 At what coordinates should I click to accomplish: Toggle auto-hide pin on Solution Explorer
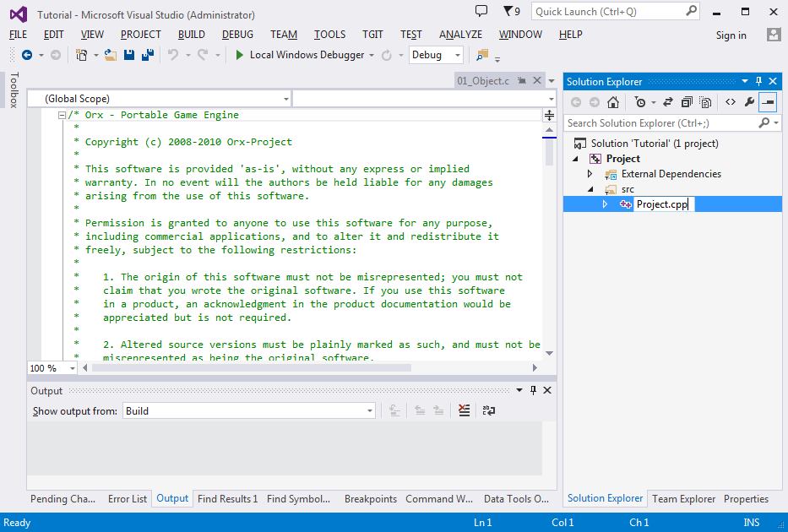(758, 81)
